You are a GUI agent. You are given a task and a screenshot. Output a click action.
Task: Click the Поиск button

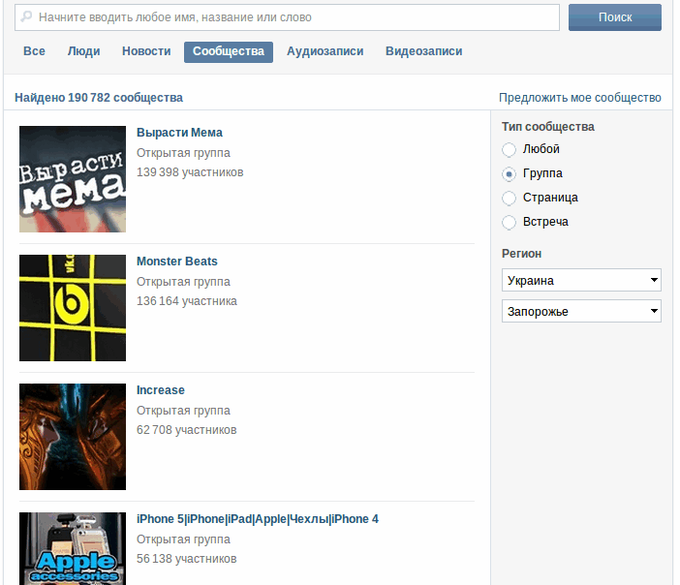tap(615, 17)
